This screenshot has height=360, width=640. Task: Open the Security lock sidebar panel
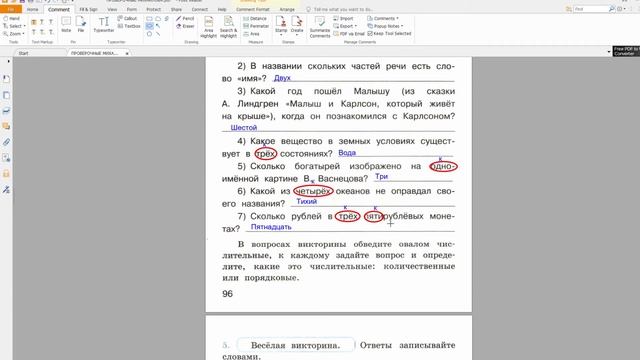[6, 174]
